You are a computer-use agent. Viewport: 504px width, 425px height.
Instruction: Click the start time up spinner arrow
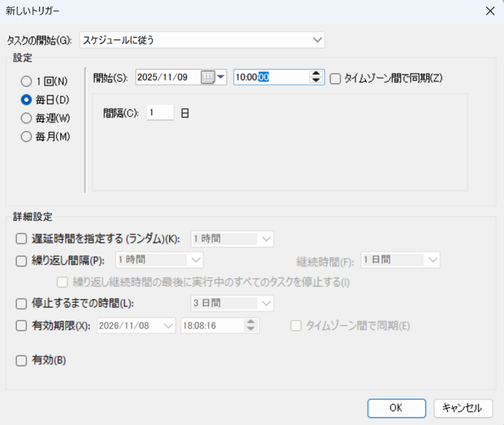point(316,74)
